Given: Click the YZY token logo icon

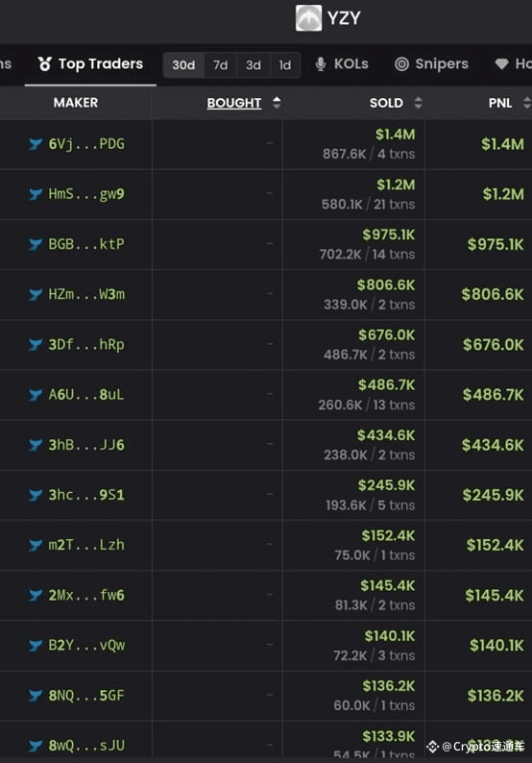Looking at the screenshot, I should [x=308, y=18].
